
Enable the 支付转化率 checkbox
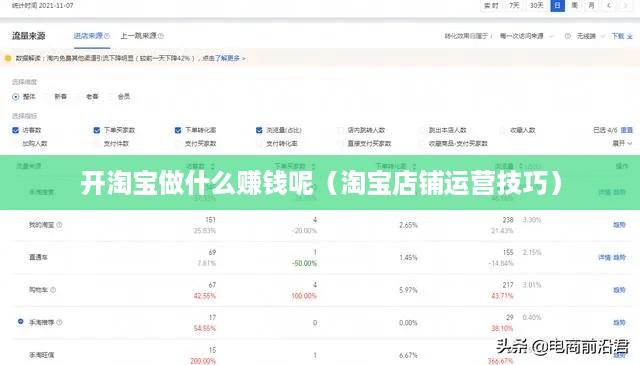259,144
